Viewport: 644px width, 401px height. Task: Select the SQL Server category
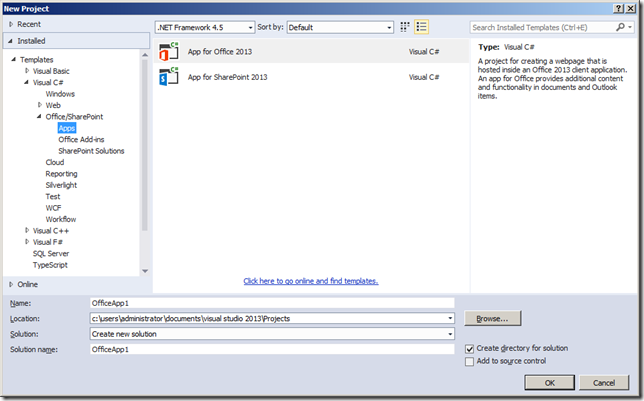(51, 254)
